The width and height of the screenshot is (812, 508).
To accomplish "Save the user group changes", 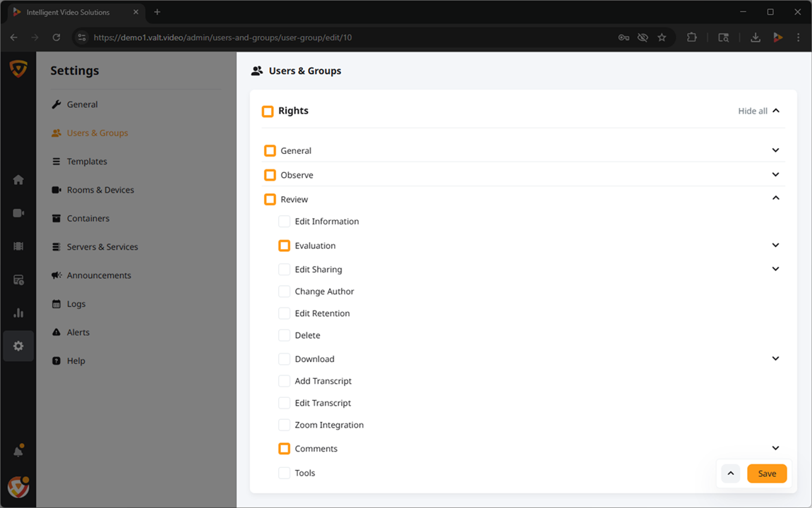I will [767, 473].
